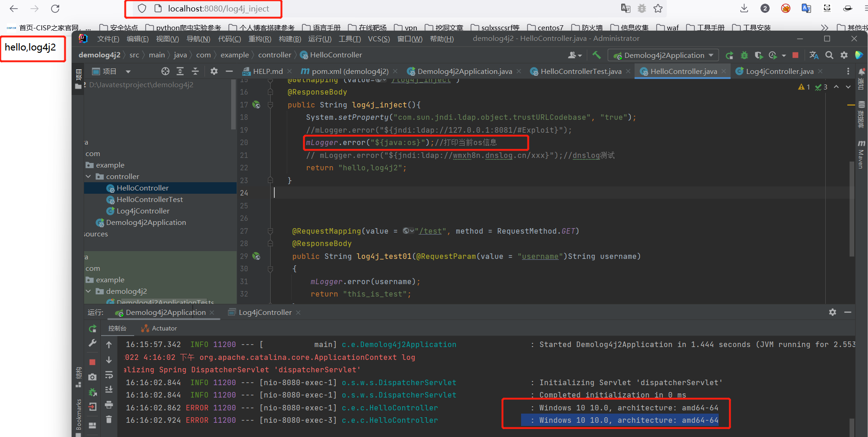The image size is (868, 437).
Task: Open the 文件(F) menu
Action: coord(108,39)
